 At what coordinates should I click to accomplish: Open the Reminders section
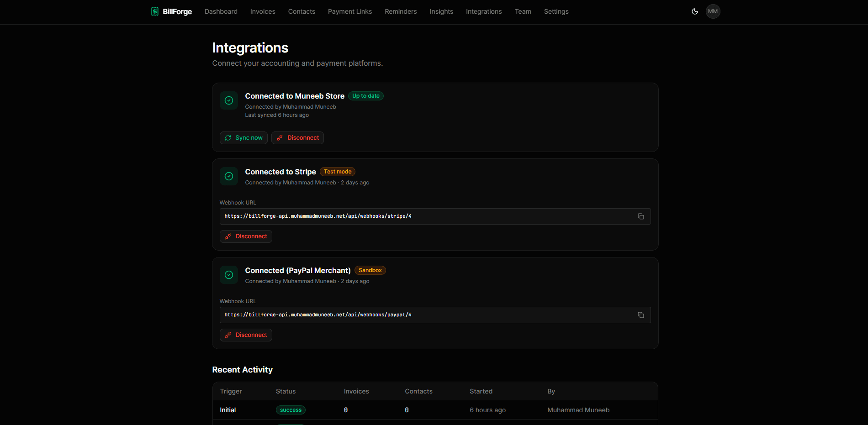pyautogui.click(x=401, y=11)
